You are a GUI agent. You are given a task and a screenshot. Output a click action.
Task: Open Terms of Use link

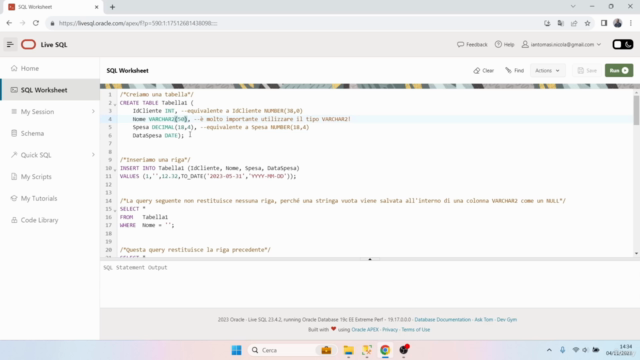coord(416,329)
